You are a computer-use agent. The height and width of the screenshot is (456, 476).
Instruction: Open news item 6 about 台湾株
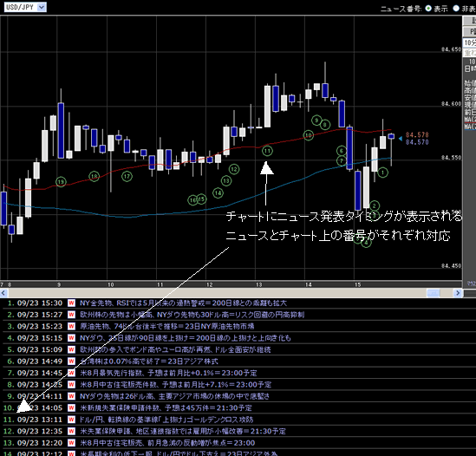coord(149,362)
